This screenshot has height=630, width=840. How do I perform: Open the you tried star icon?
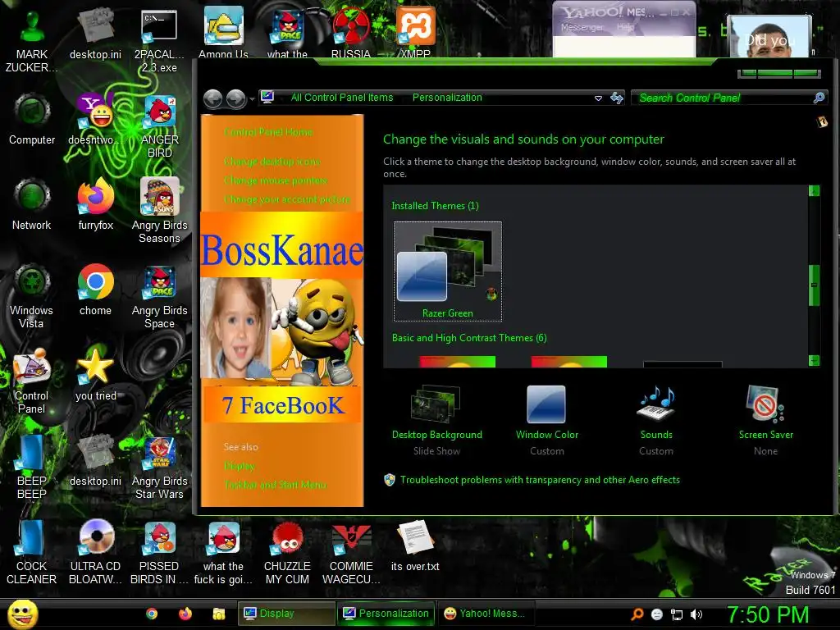point(95,374)
